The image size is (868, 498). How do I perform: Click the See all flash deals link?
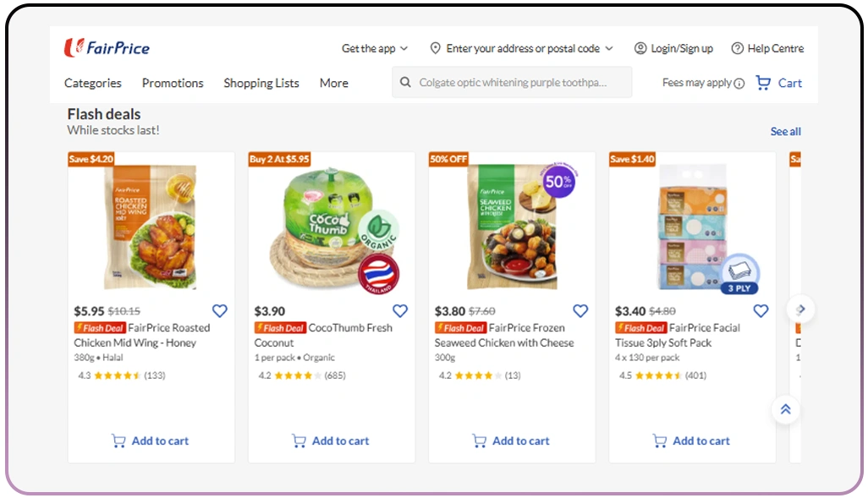click(x=785, y=131)
